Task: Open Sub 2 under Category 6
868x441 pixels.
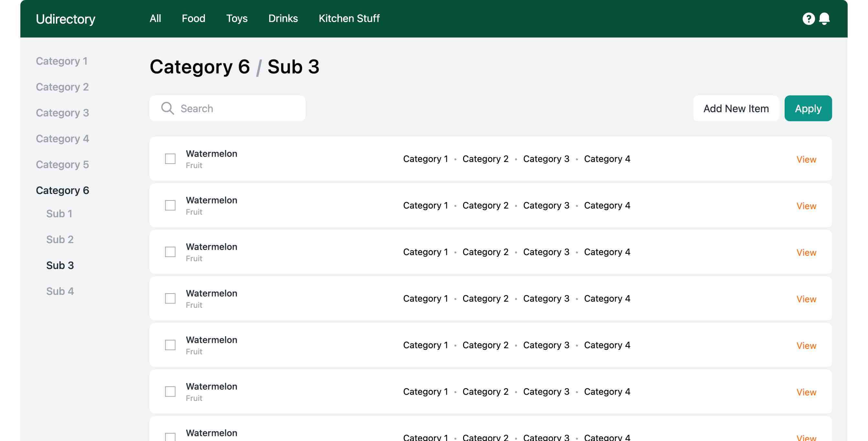Action: [60, 239]
